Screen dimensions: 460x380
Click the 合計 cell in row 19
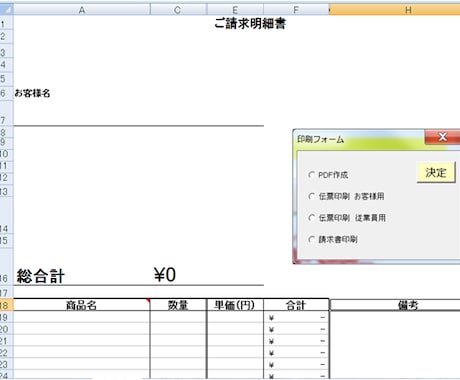click(296, 317)
